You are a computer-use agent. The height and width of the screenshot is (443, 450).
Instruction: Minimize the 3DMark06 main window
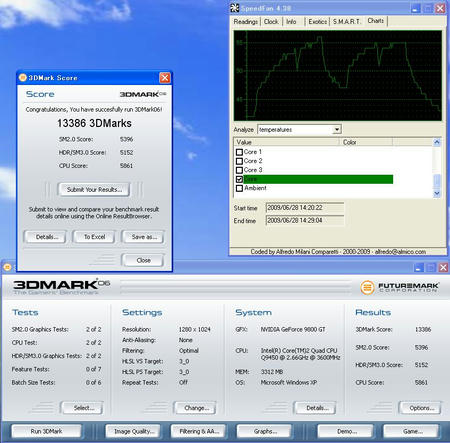point(419,267)
